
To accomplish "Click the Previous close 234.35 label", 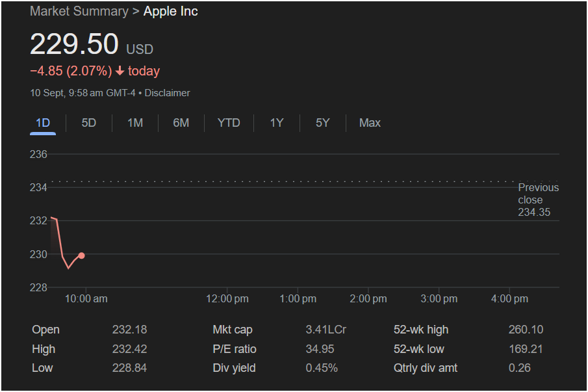I will (538, 200).
